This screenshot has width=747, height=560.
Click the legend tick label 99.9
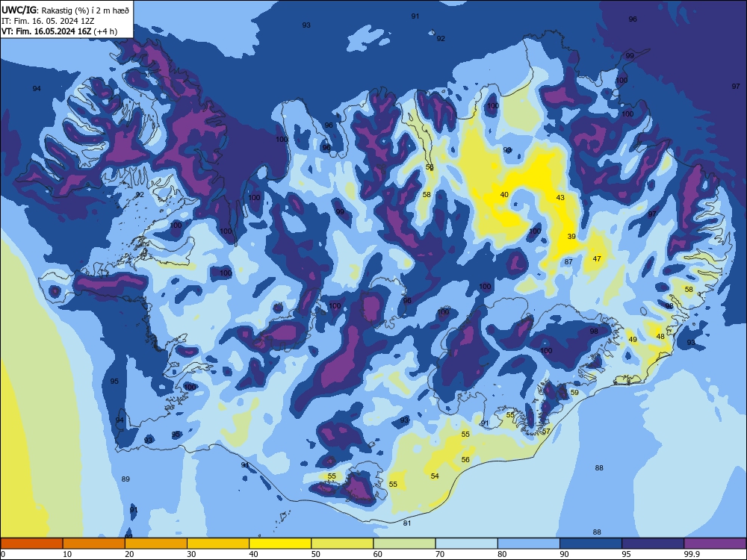coord(691,554)
